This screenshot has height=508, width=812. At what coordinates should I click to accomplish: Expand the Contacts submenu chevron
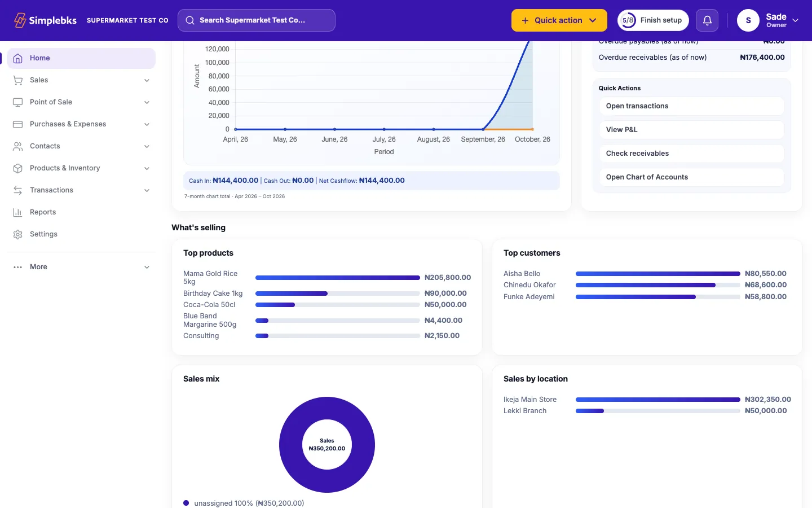click(147, 146)
